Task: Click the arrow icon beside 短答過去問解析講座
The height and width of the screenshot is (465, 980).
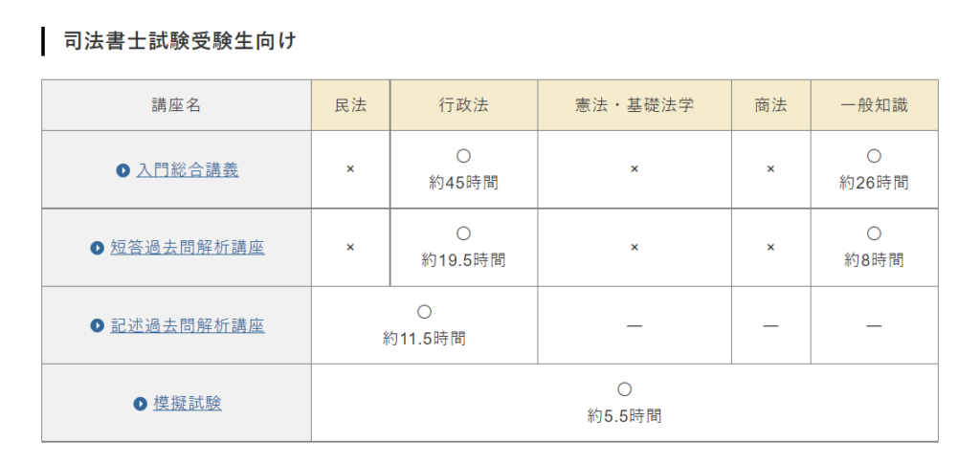Action: coord(97,248)
